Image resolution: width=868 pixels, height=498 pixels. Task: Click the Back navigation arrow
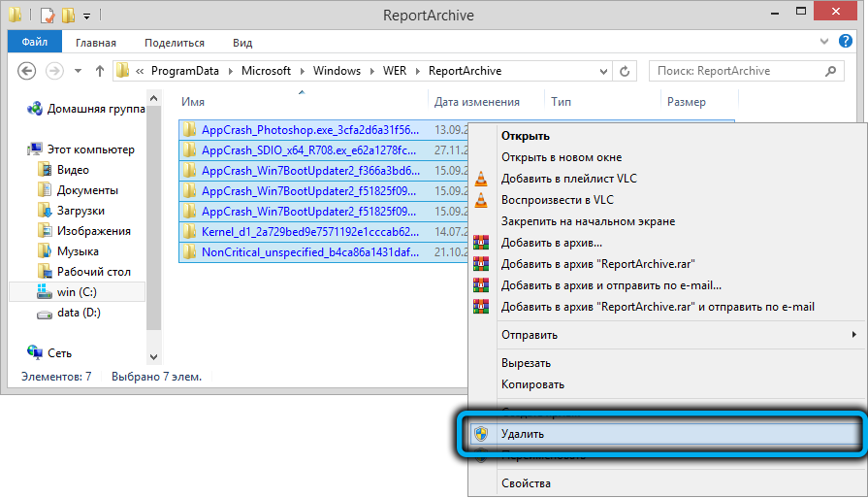[x=27, y=71]
